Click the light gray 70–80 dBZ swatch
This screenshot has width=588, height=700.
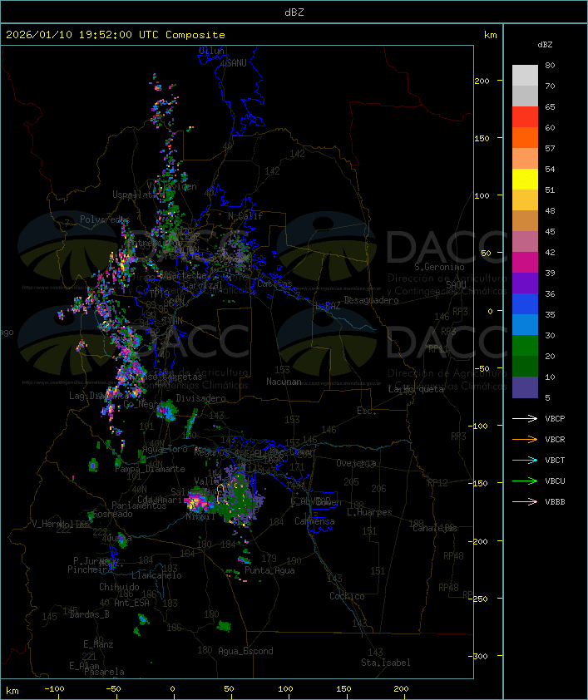(525, 76)
